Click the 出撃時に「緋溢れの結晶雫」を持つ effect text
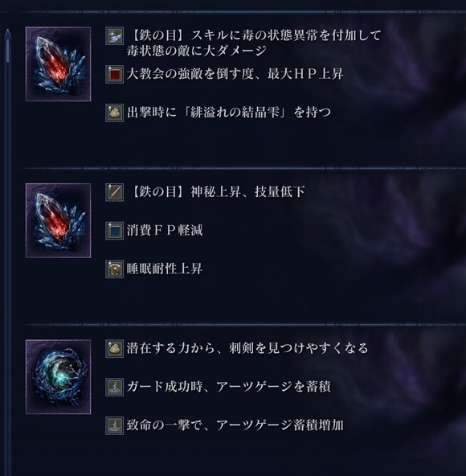The height and width of the screenshot is (476, 466). click(229, 113)
